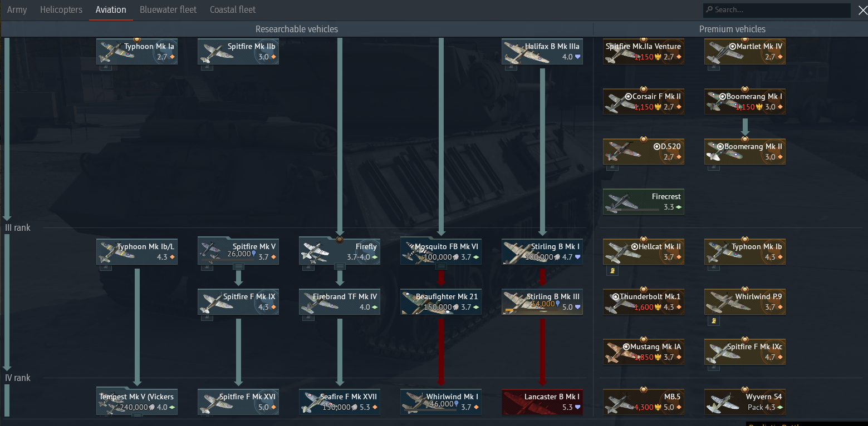Select the Spitfire Mk V group
Screen dimensions: 868x426
(x=238, y=251)
